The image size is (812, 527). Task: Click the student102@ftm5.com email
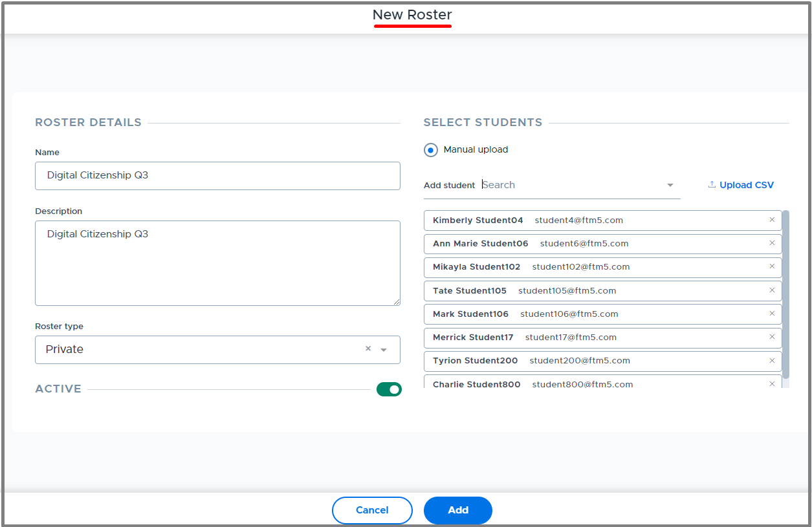pos(581,267)
